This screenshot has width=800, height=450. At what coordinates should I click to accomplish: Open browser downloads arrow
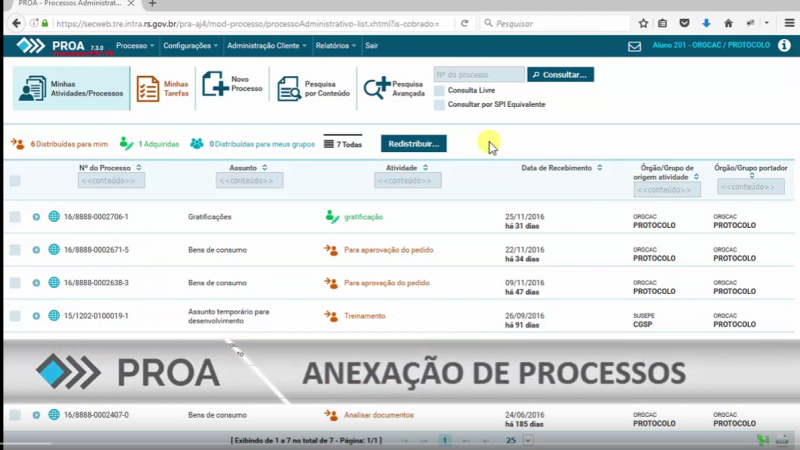click(706, 23)
